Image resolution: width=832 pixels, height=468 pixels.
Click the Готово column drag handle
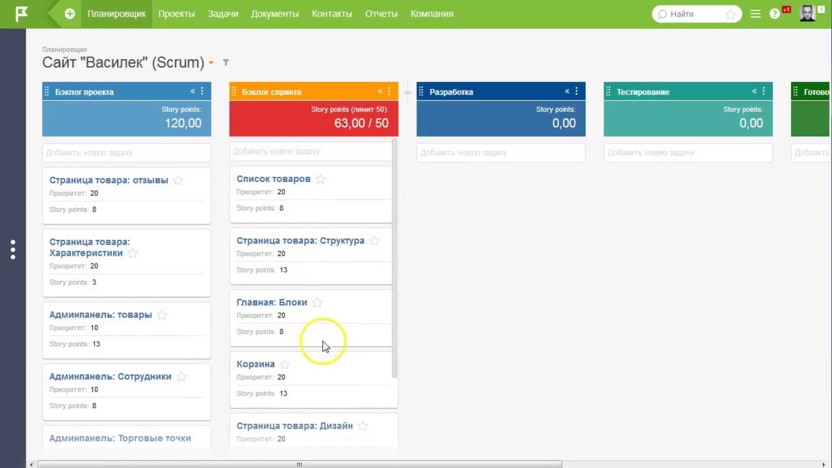click(795, 91)
